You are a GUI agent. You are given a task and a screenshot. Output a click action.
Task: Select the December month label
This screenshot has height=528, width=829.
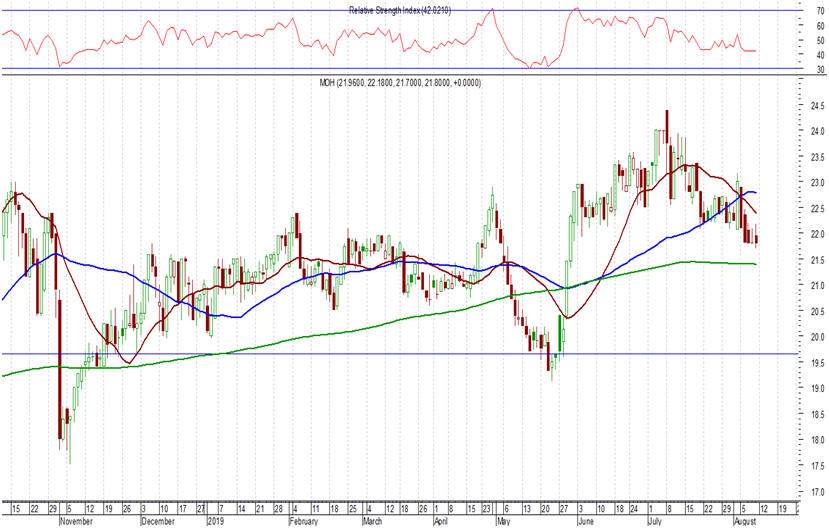[x=158, y=522]
